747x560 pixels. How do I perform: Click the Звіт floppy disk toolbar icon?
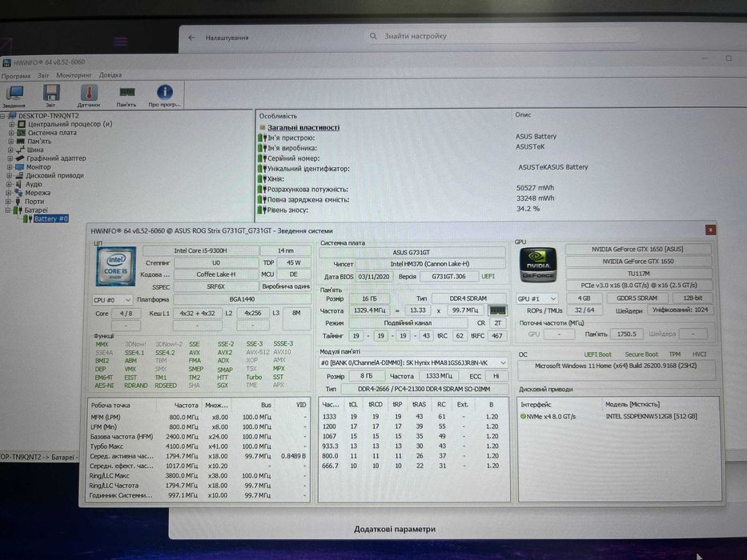(x=51, y=95)
